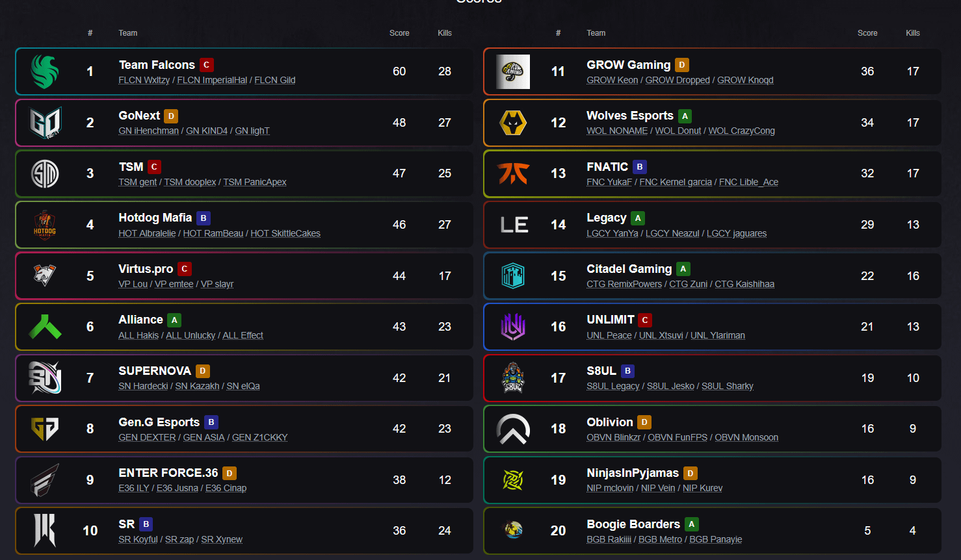Open player WOL Donut link
The height and width of the screenshot is (560, 961).
678,131
